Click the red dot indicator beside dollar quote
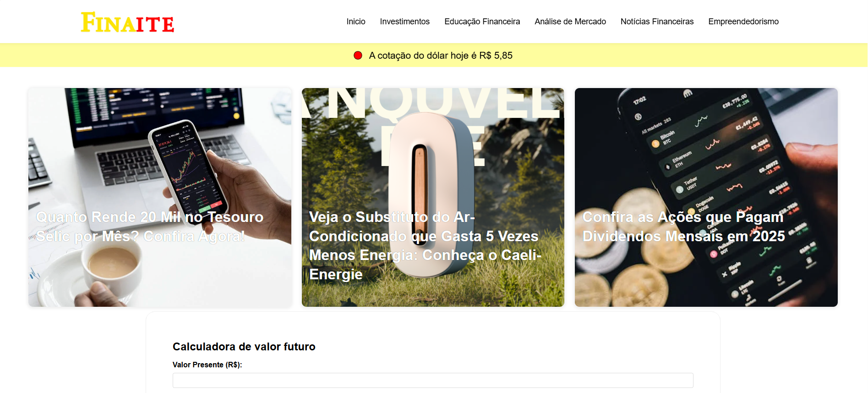This screenshot has width=868, height=393. (358, 55)
